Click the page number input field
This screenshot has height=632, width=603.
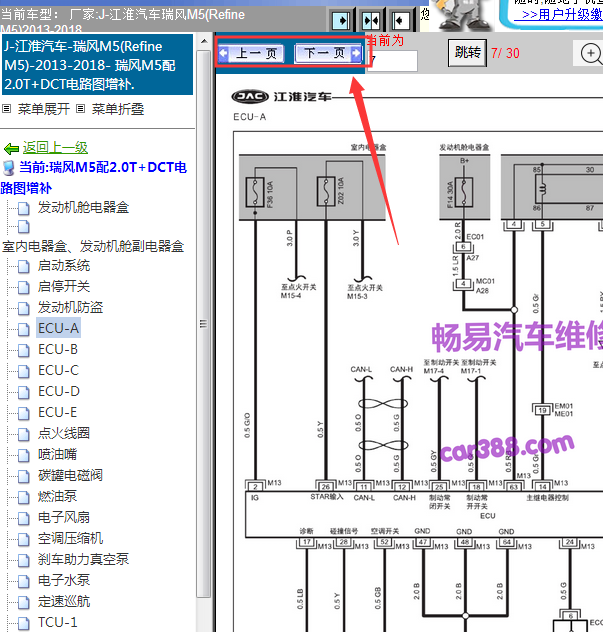pyautogui.click(x=393, y=61)
